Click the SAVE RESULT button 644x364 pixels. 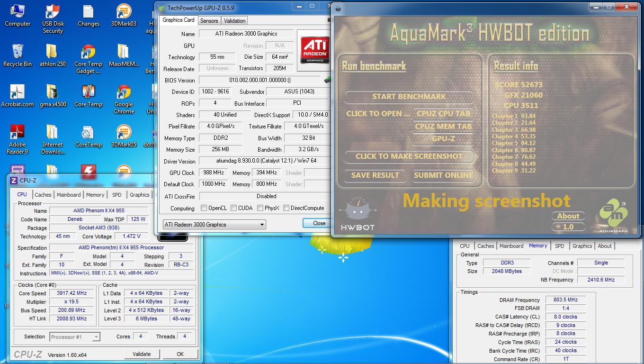point(375,175)
